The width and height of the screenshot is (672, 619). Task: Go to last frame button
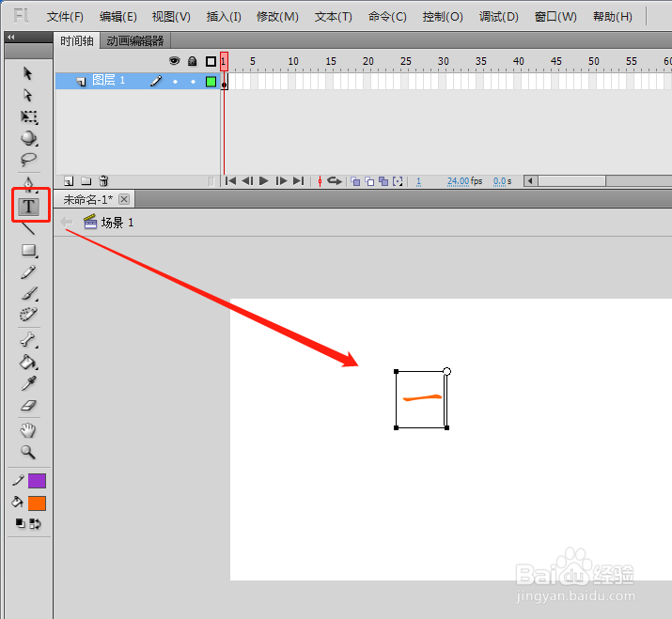pos(298,181)
